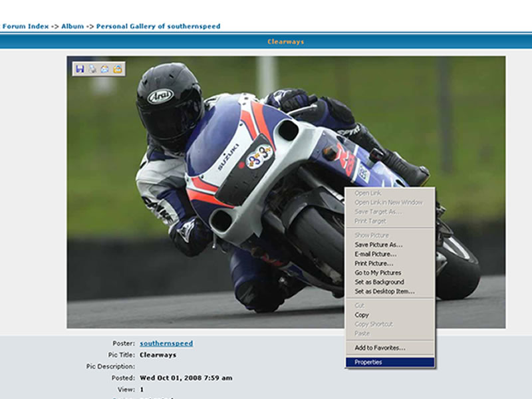Click the southernspeed poster profile link
Image resolution: width=532 pixels, height=399 pixels.
[166, 344]
